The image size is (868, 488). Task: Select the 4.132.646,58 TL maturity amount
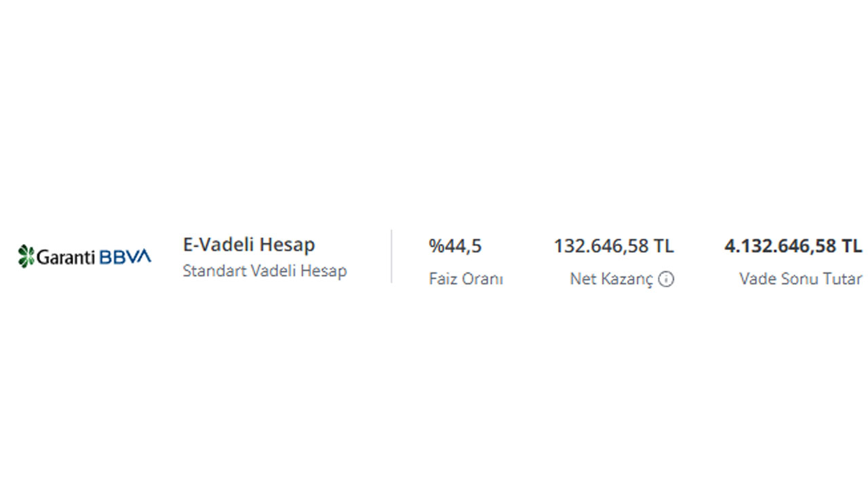793,245
